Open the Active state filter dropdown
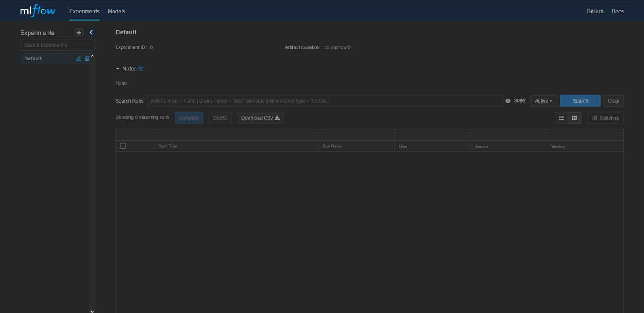Screen dimensions: 644x313 click(542, 101)
